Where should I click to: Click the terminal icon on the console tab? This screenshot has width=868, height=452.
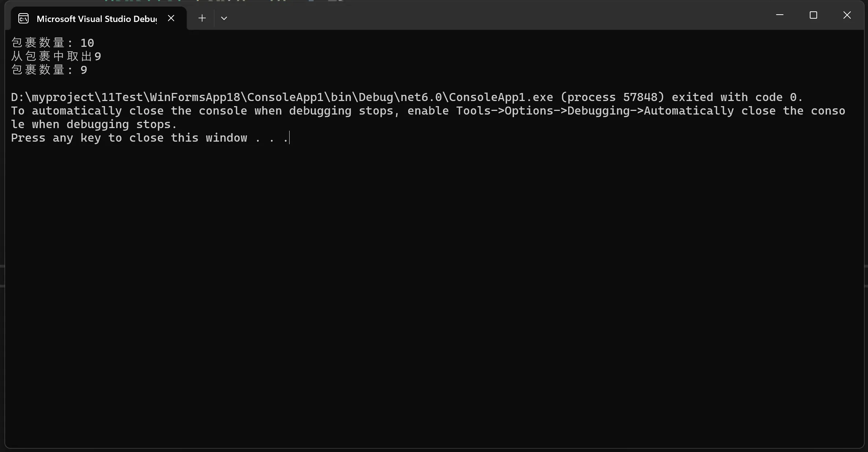point(23,18)
